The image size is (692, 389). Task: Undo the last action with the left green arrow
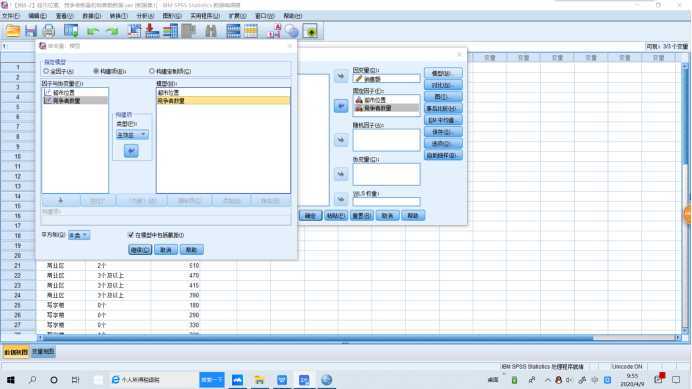pyautogui.click(x=93, y=31)
